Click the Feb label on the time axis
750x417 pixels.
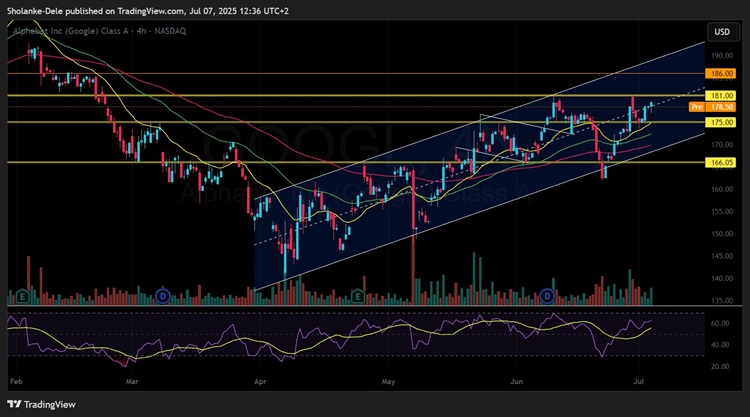[16, 382]
